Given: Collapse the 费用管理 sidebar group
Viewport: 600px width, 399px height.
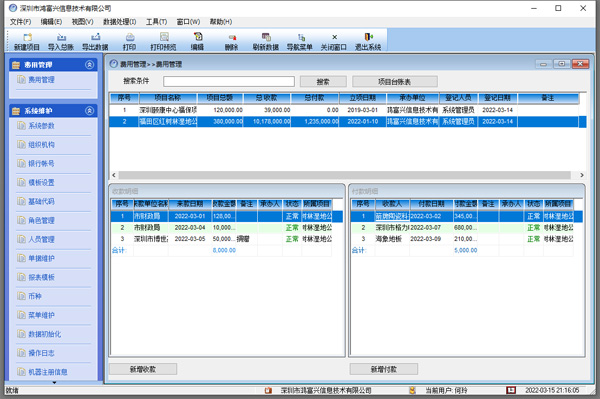Looking at the screenshot, I should [x=90, y=65].
